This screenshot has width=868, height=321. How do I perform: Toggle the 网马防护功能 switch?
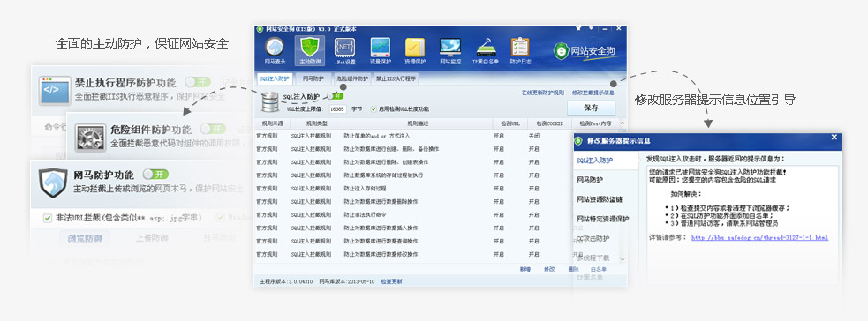click(155, 174)
